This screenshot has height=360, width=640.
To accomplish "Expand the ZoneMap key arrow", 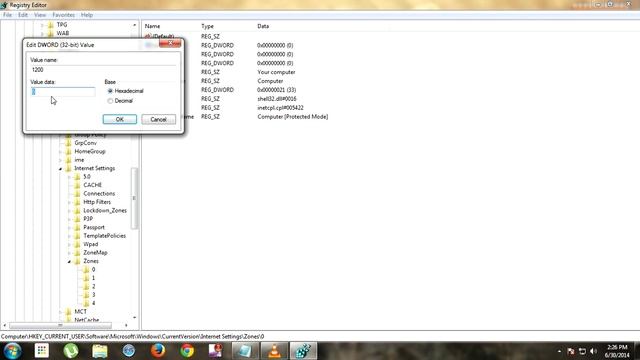I will (69, 253).
